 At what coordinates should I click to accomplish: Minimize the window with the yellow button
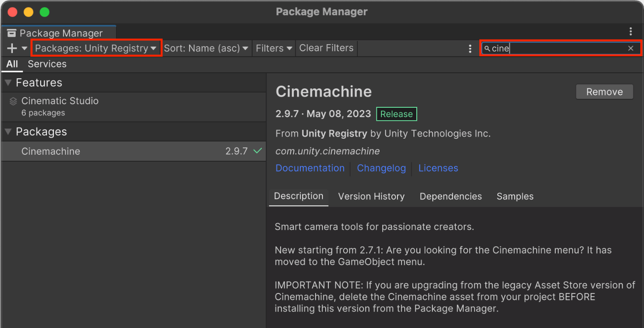click(x=29, y=12)
